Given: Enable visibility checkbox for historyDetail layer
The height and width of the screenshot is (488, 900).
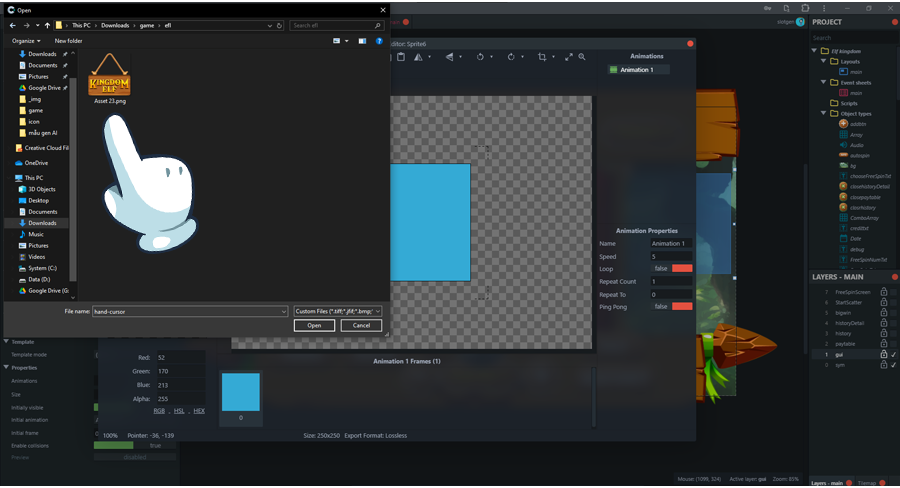Looking at the screenshot, I should (x=894, y=323).
